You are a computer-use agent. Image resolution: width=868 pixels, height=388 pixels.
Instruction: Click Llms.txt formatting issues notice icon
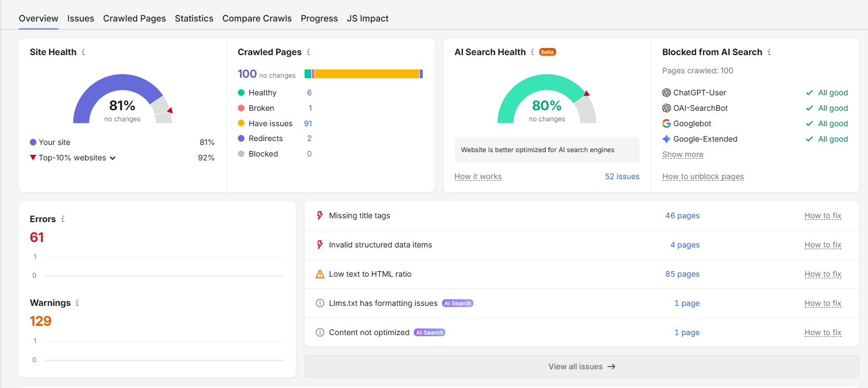(320, 303)
